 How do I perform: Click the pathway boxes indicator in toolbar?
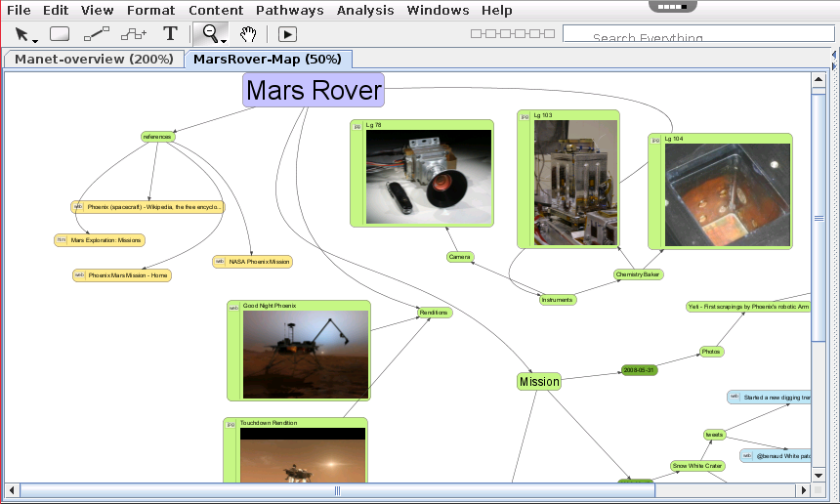512,34
